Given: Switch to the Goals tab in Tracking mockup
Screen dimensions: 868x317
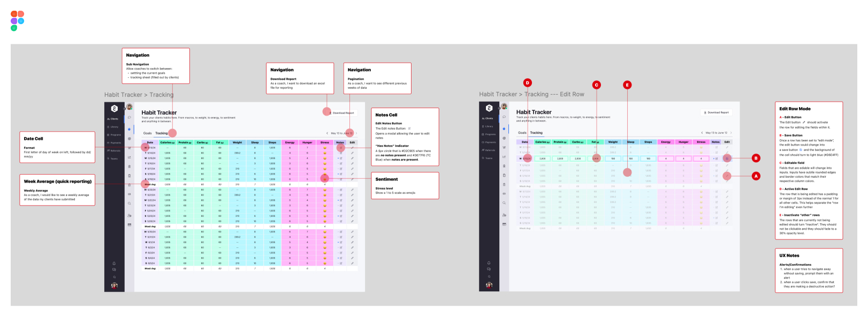Looking at the screenshot, I should point(147,133).
